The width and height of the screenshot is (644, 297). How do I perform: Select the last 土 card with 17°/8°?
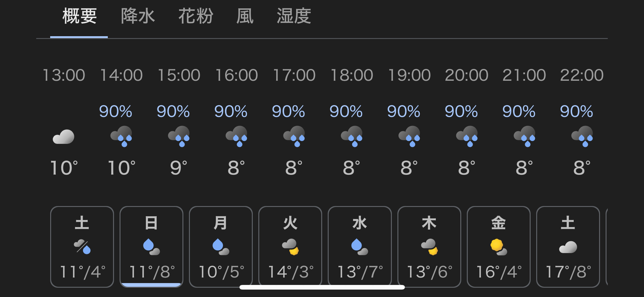tap(568, 247)
